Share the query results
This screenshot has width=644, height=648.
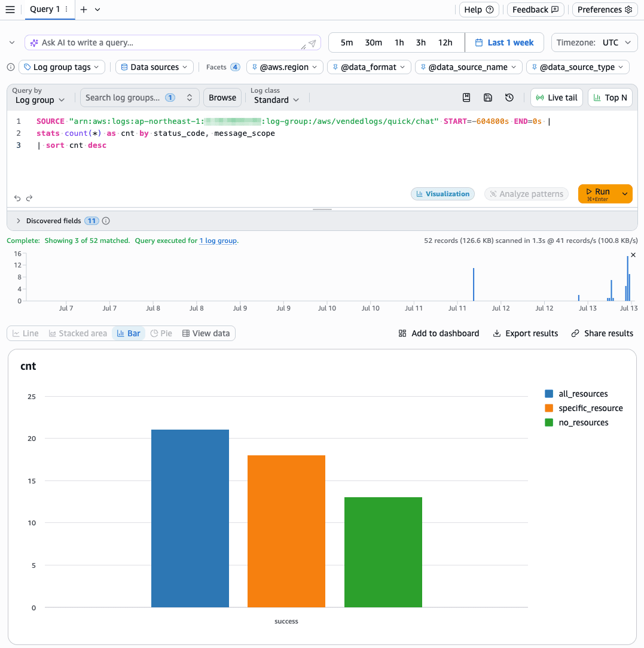coord(602,333)
